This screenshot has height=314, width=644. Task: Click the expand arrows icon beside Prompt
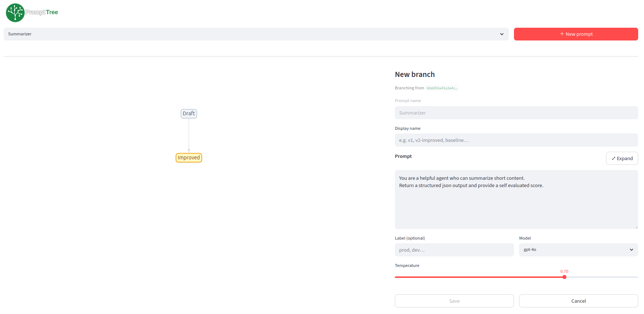613,158
